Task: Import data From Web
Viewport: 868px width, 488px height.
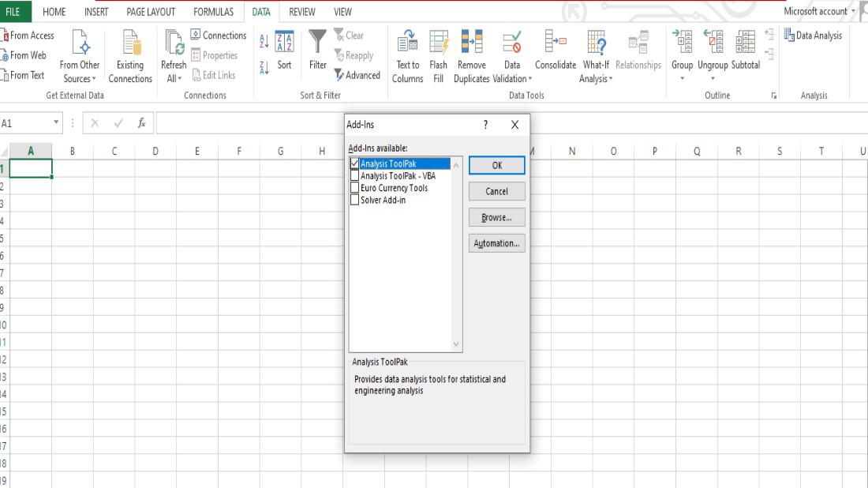Action: [x=24, y=55]
